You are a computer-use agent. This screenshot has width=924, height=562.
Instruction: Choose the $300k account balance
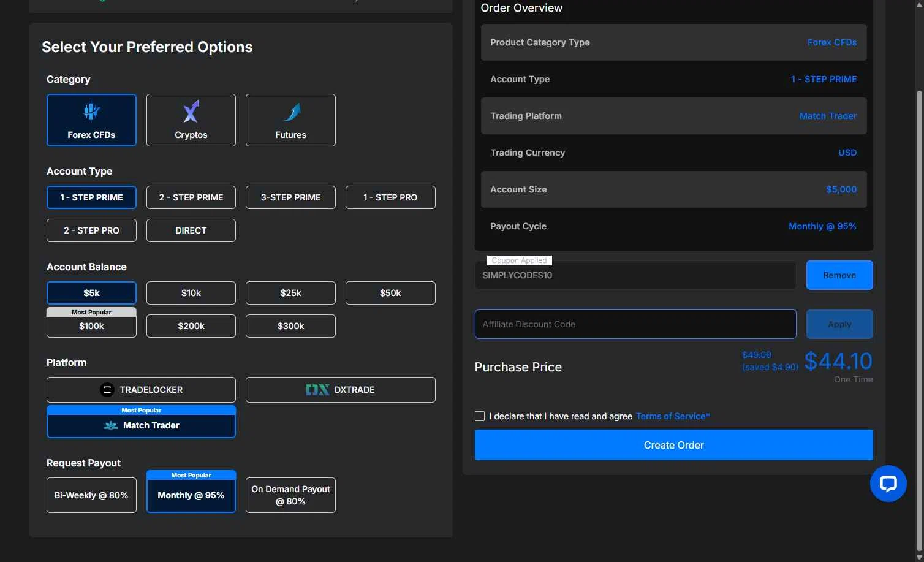290,326
